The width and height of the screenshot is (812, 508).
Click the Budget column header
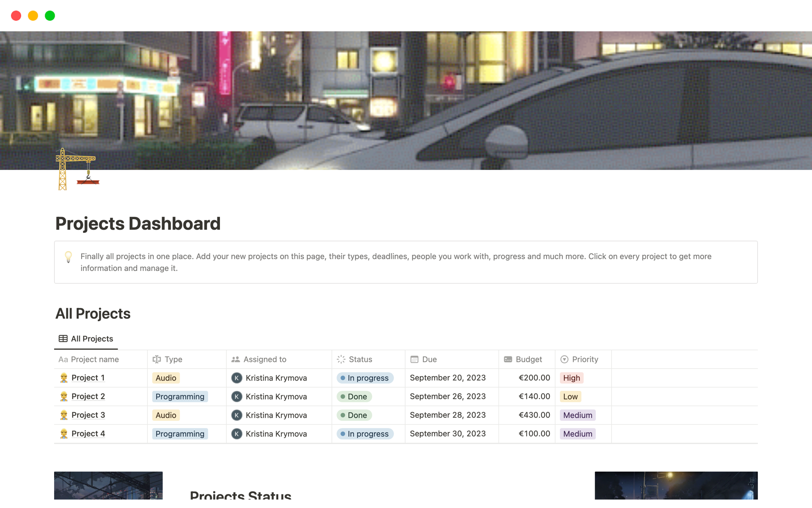(528, 359)
